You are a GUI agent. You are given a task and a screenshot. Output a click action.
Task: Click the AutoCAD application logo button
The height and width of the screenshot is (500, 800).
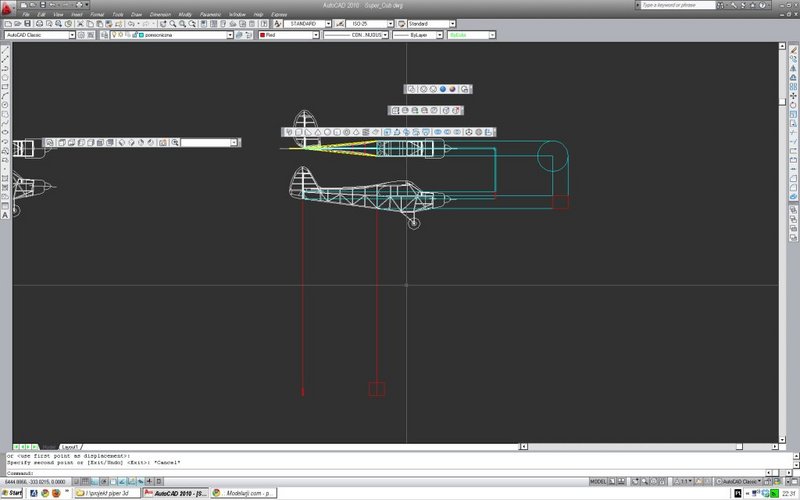tap(8, 8)
